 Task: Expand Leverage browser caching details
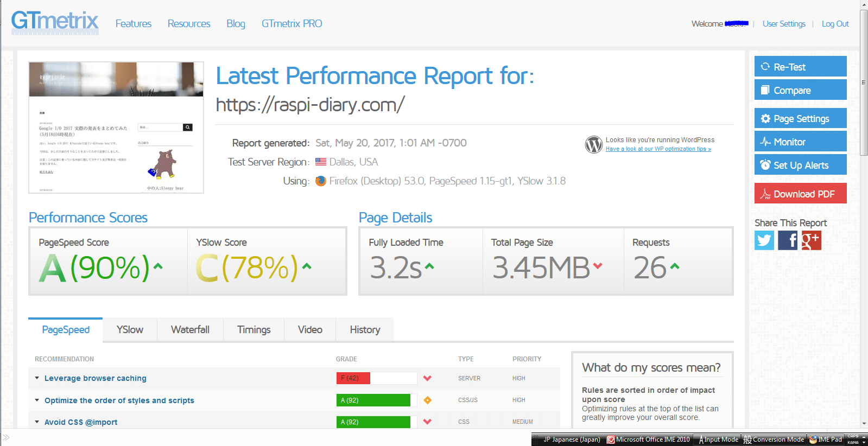pyautogui.click(x=37, y=378)
